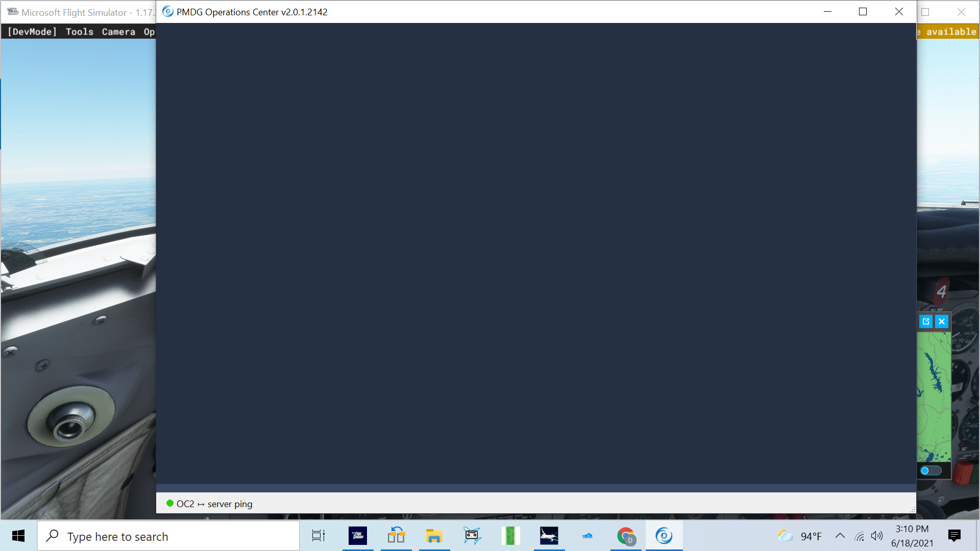Pop out the Flight Simulator map panel
The height and width of the screenshot is (551, 980).
(926, 321)
